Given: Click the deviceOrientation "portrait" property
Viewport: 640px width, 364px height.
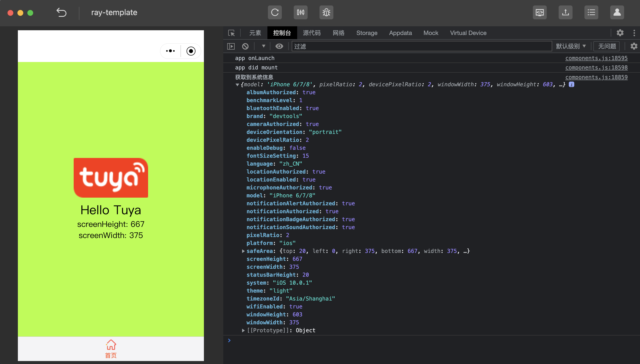Looking at the screenshot, I should tap(294, 132).
